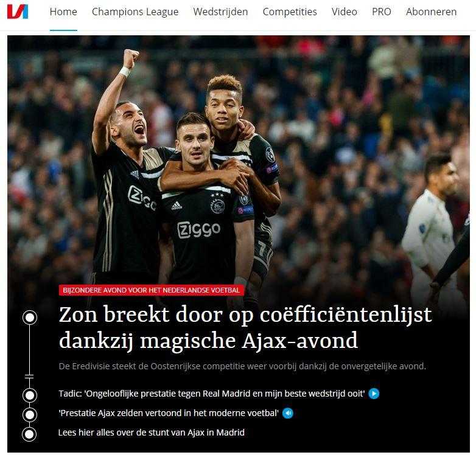Play the Tadic interview video icon
The width and height of the screenshot is (476, 455).
click(x=374, y=394)
